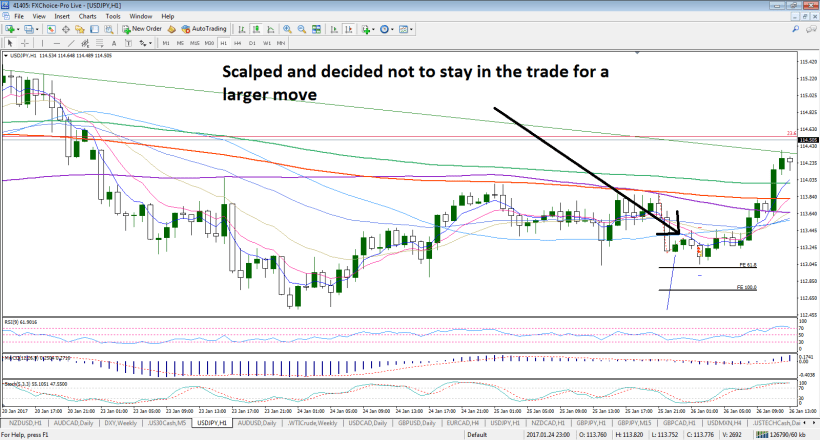Switch to the NZDUSD,H1 chart tab
This screenshot has width=820, height=440.
pyautogui.click(x=25, y=423)
